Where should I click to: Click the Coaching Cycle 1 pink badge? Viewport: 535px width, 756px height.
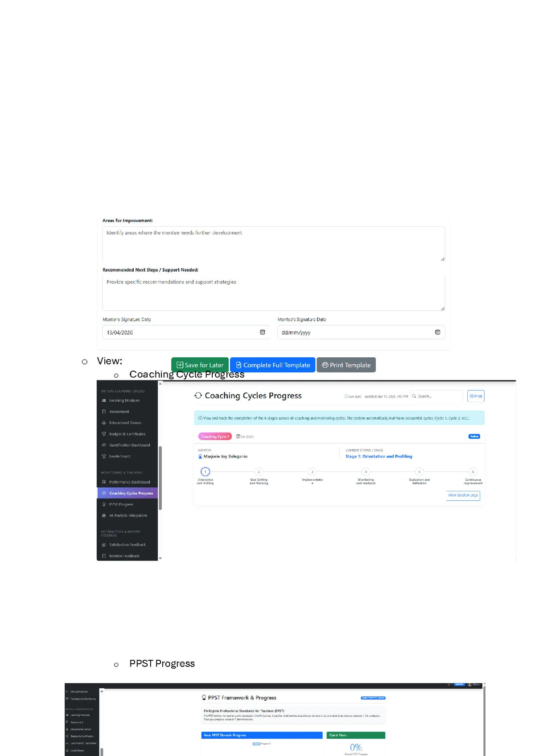(x=215, y=437)
